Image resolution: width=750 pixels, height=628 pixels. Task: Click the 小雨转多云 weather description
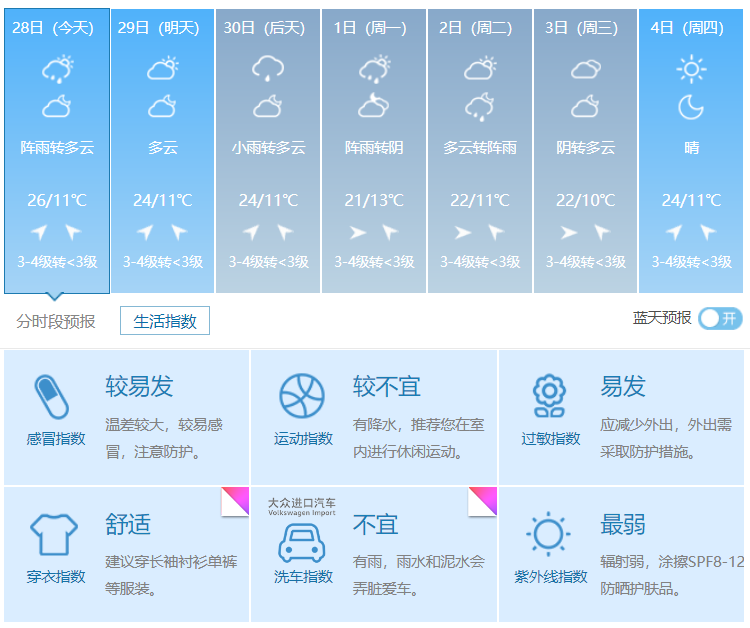[x=268, y=147]
